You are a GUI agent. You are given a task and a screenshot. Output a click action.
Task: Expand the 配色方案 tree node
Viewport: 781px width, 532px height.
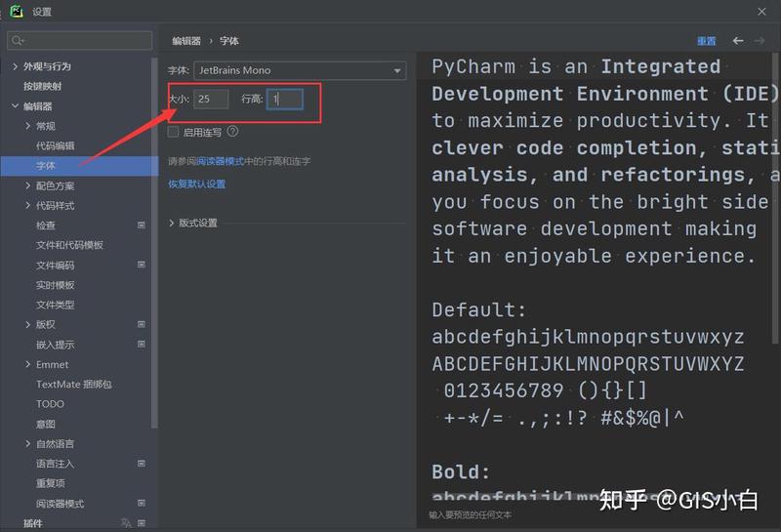[x=28, y=185]
